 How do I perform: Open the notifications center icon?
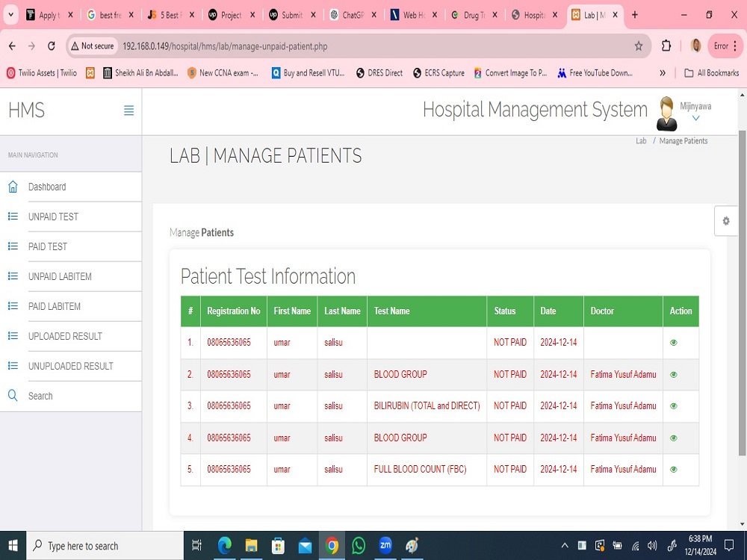pyautogui.click(x=729, y=546)
